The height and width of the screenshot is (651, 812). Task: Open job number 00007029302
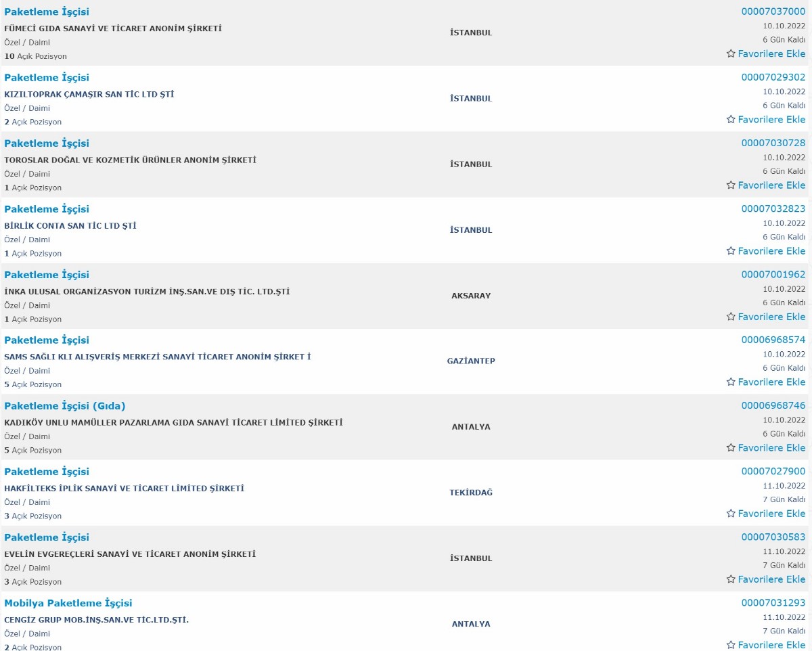click(773, 77)
